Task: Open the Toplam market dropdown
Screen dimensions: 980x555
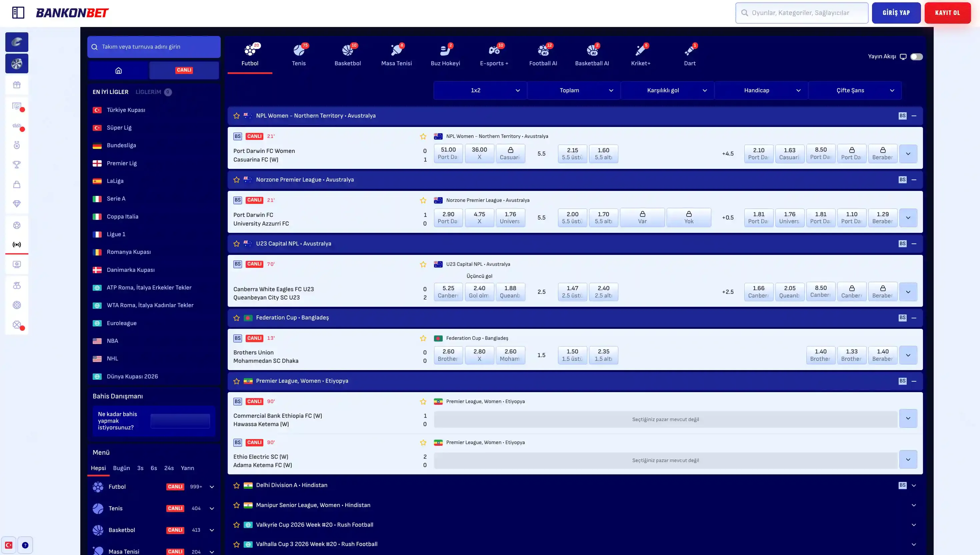Action: [574, 90]
